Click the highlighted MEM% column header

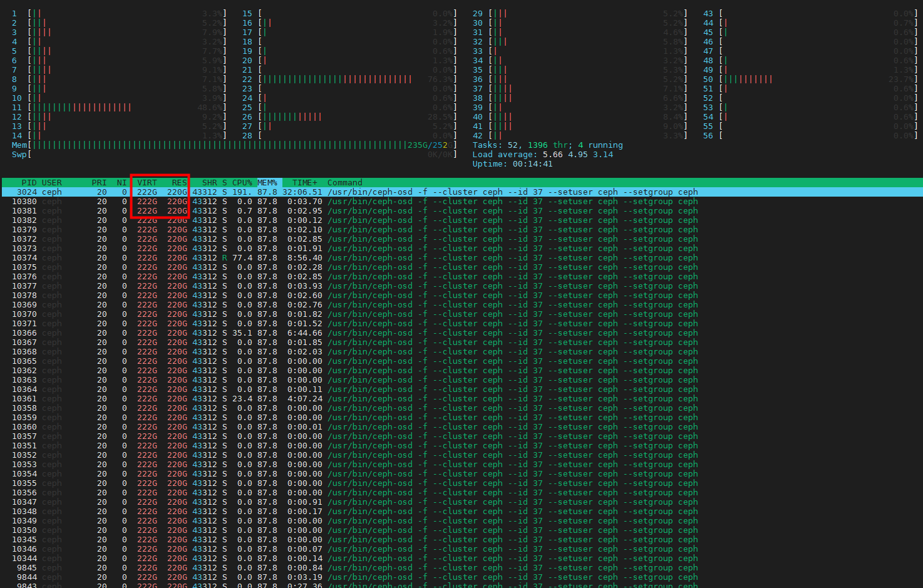267,183
